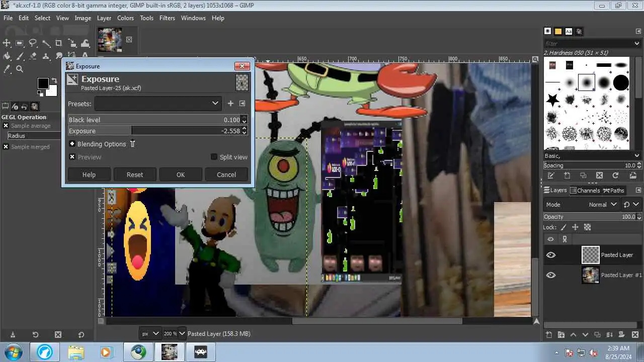Open the Presets dropdown
The height and width of the screenshot is (362, 644).
(158, 104)
